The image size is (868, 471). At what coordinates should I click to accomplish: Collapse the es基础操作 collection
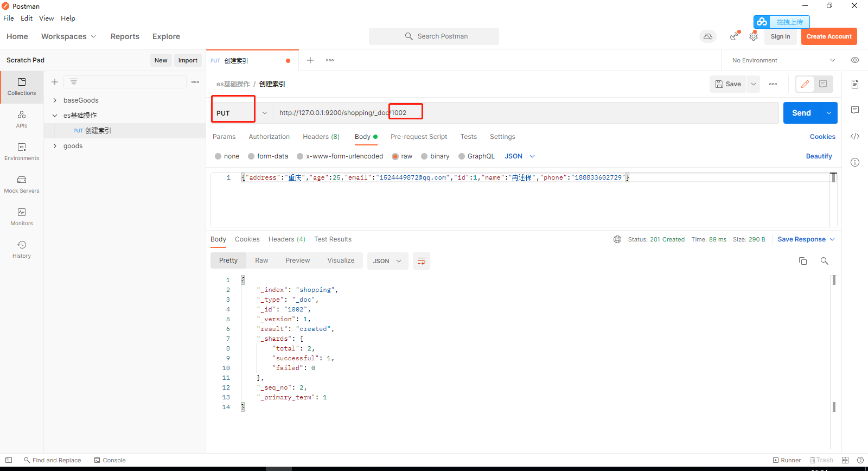tap(55, 116)
